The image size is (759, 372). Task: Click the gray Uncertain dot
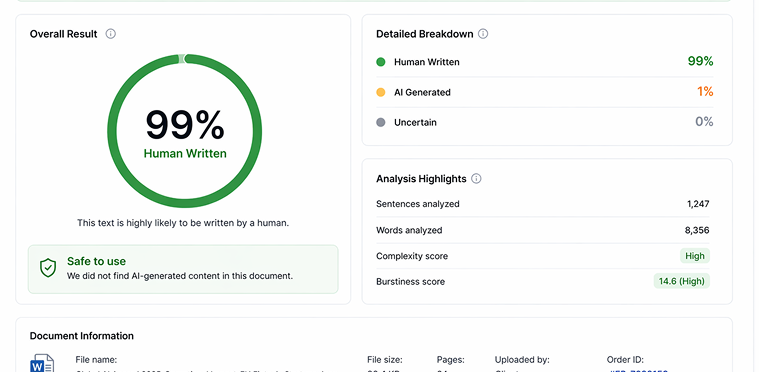click(x=380, y=122)
